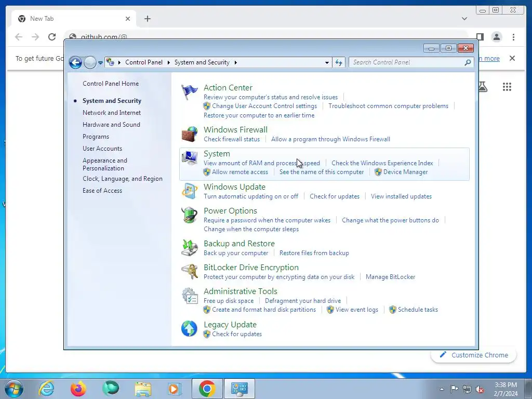Image resolution: width=532 pixels, height=399 pixels.
Task: Expand arrow after Control Panel breadcrumb
Action: tap(169, 62)
